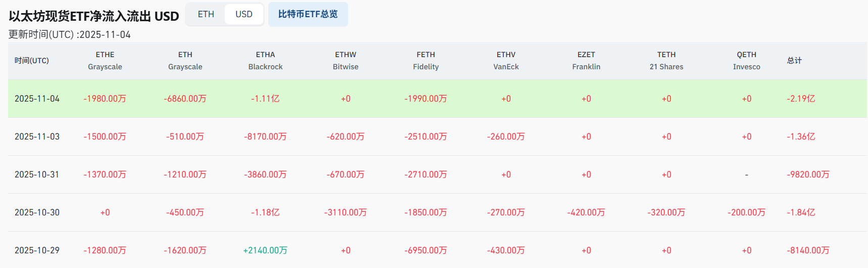Select the -1.11亿 Blackrock outflow cell

pos(265,99)
